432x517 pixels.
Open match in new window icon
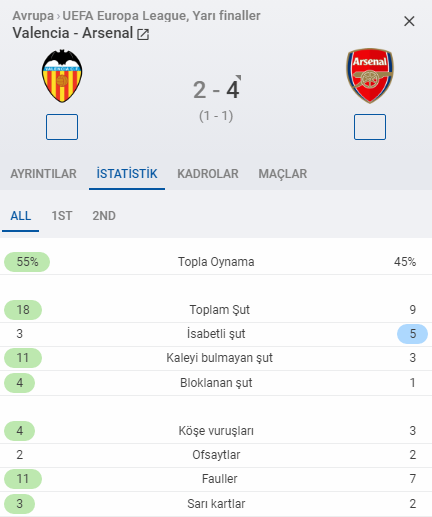pos(143,34)
